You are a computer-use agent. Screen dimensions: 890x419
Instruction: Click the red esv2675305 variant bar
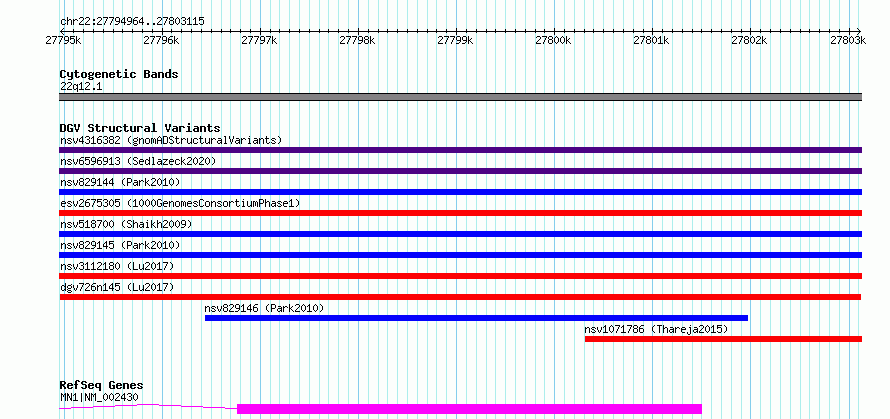pos(460,213)
